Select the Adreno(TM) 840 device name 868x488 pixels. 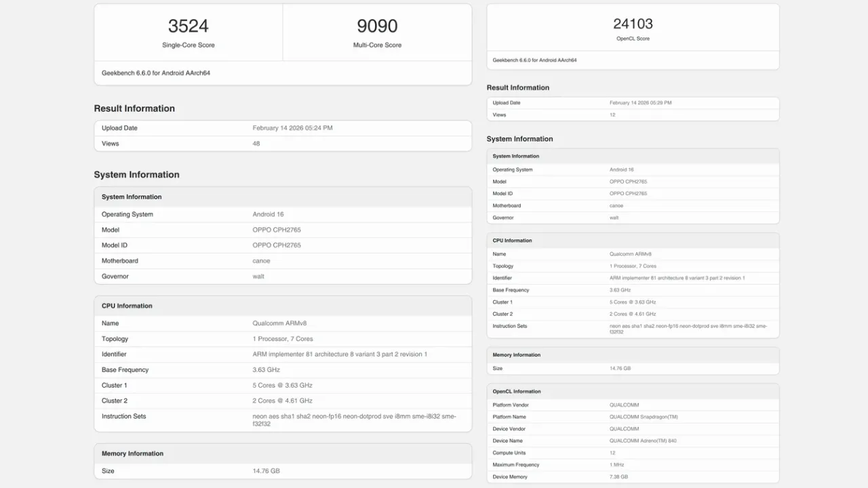[643, 441]
